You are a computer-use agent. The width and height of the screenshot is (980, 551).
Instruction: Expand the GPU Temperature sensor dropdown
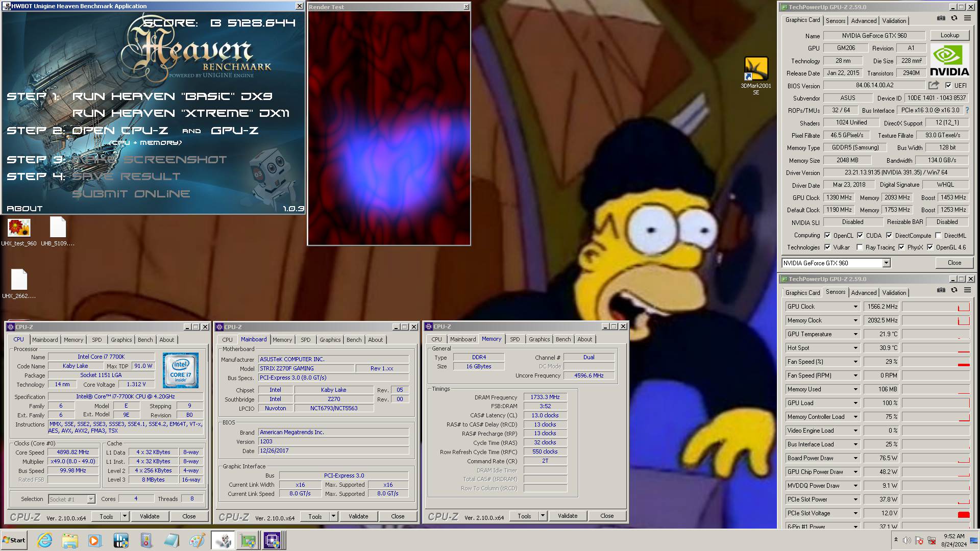click(855, 334)
